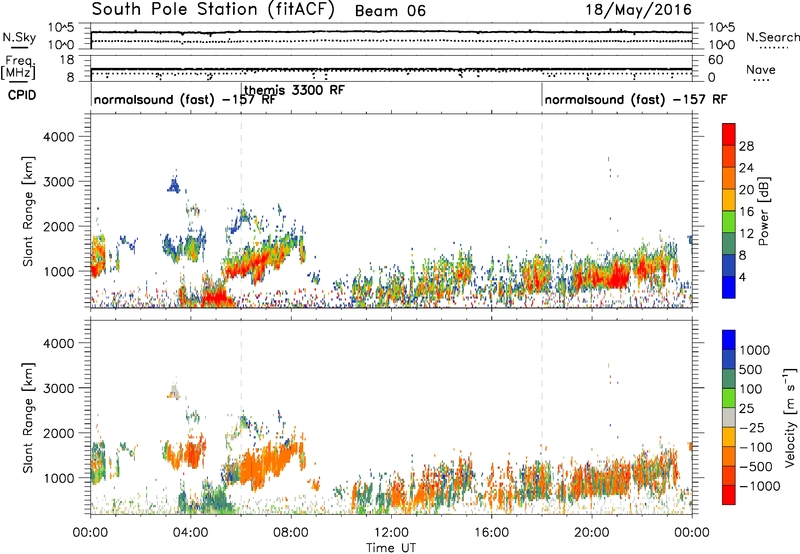Image resolution: width=800 pixels, height=554 pixels.
Task: Click the "N.Search" legend label
Action: (x=772, y=37)
